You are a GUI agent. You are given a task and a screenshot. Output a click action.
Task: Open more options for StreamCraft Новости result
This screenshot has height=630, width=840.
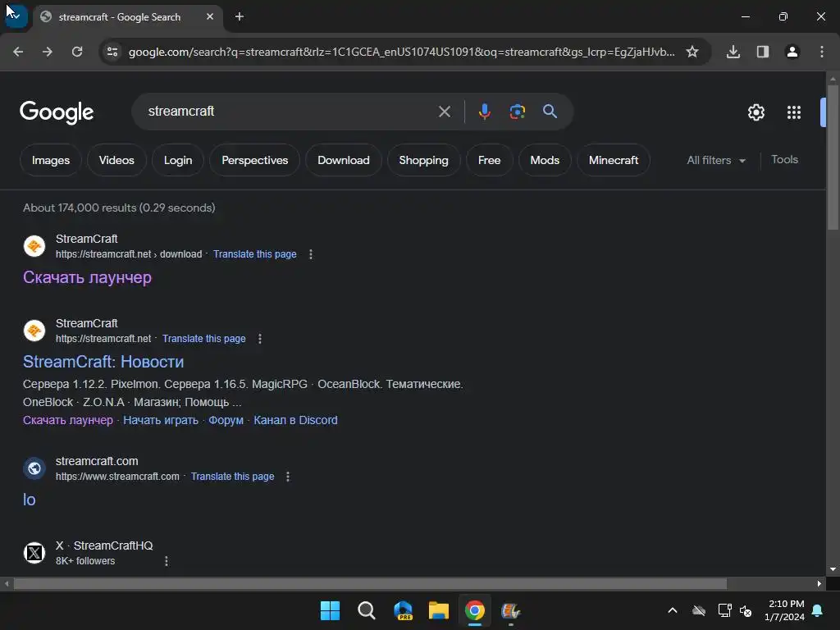point(260,339)
